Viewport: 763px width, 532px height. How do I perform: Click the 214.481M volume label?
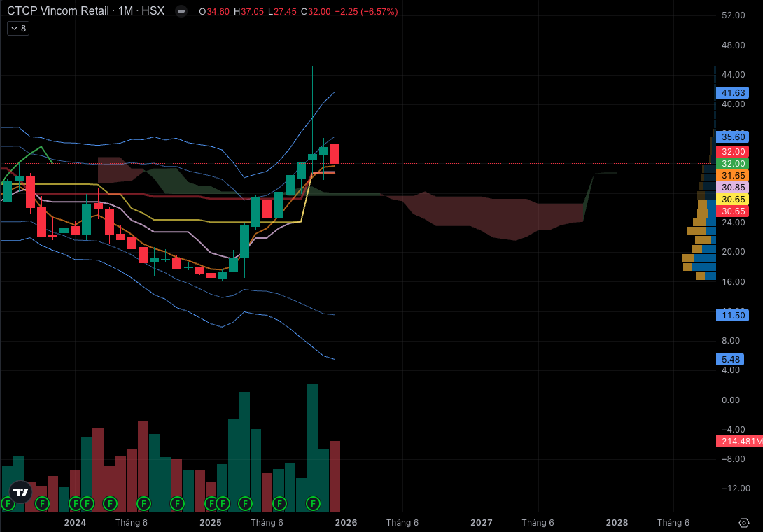coord(740,442)
